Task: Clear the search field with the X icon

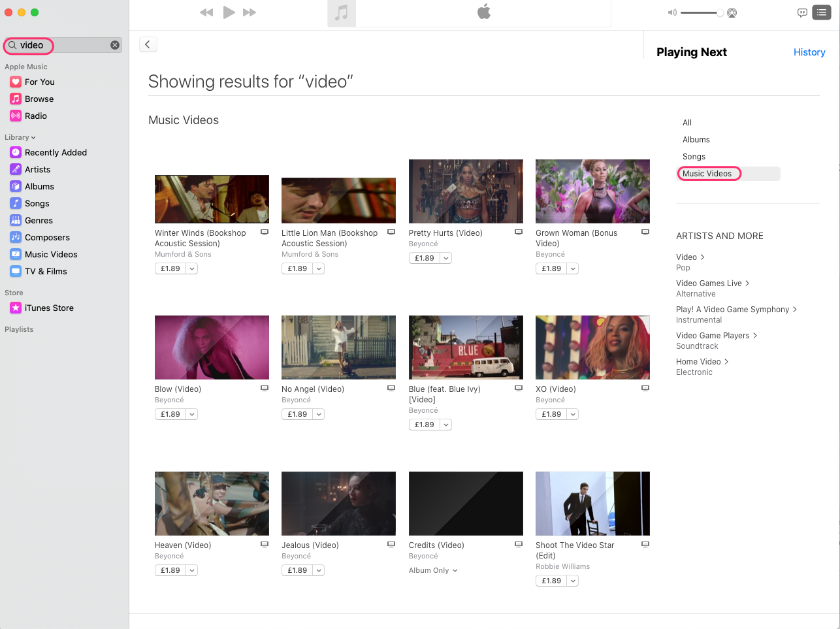Action: [115, 45]
